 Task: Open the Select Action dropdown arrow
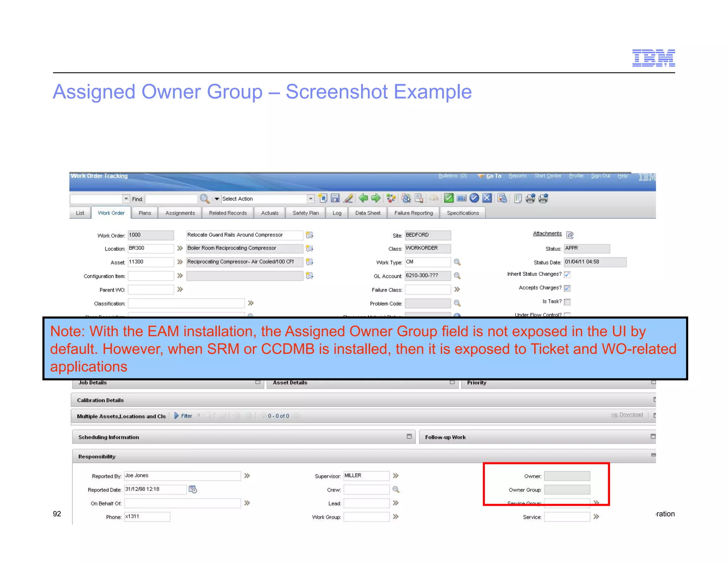pyautogui.click(x=311, y=199)
